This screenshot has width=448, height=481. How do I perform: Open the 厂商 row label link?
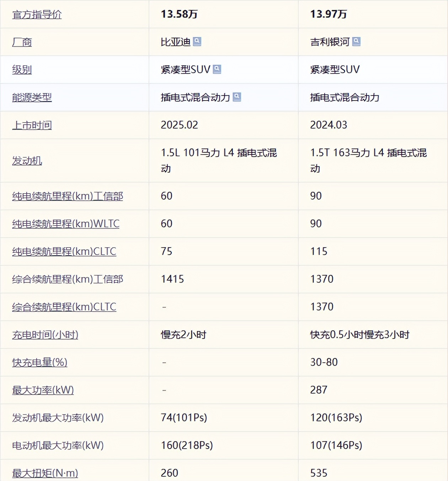coord(22,42)
